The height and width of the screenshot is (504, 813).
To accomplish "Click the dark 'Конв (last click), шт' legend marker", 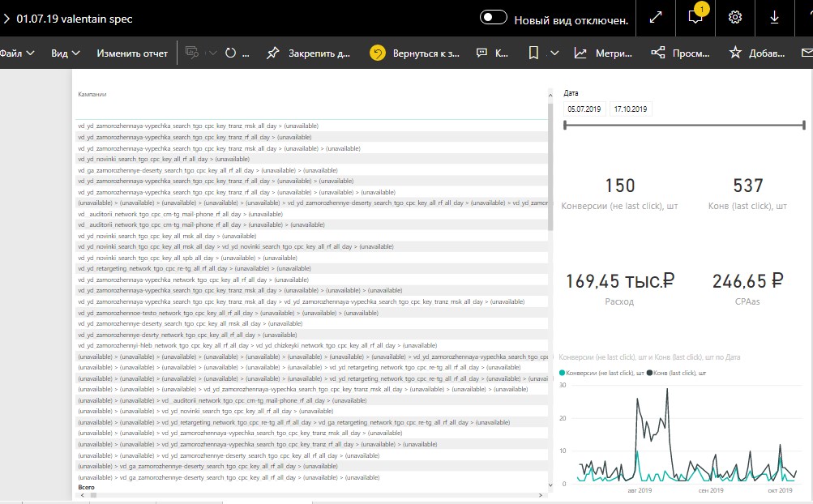I will coord(649,373).
